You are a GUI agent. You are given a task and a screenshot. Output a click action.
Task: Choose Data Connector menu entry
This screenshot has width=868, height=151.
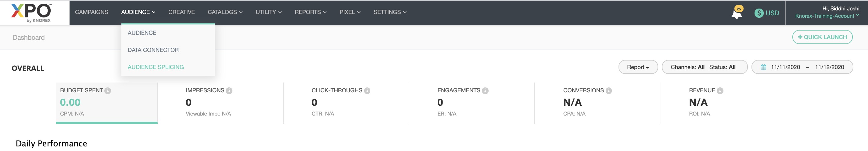(153, 50)
